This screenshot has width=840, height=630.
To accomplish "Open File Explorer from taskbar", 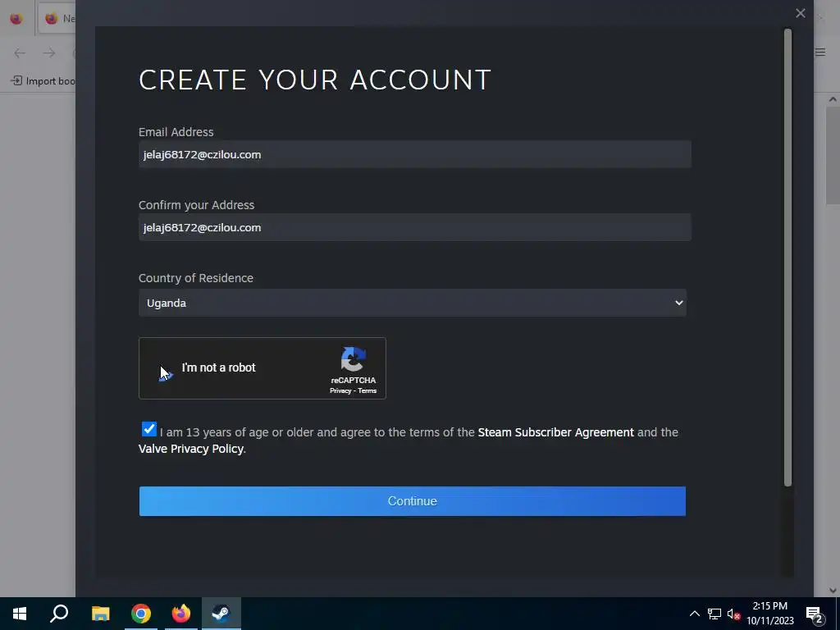I will click(x=100, y=614).
